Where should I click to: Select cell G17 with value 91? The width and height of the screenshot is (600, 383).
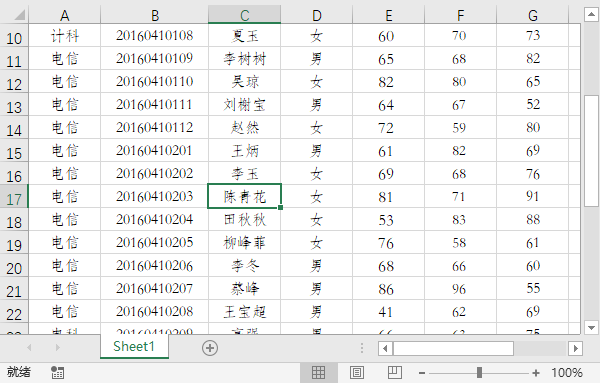533,196
